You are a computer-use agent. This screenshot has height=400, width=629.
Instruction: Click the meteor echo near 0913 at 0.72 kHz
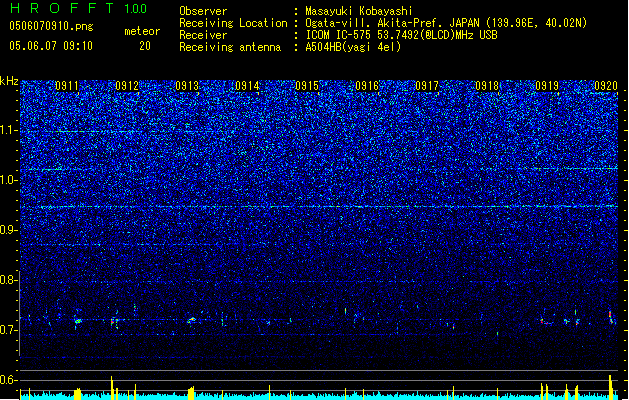pos(192,320)
